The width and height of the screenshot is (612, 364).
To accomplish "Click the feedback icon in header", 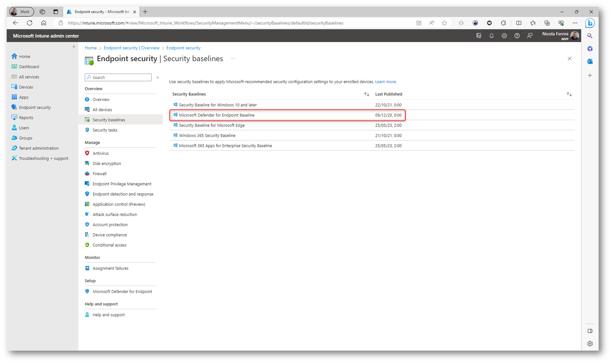I will [x=530, y=36].
